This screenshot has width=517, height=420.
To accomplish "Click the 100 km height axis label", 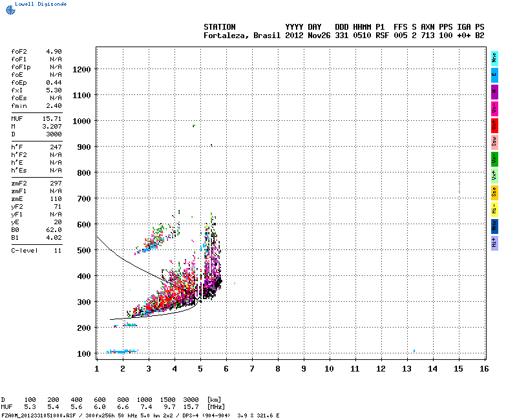I will (84, 353).
